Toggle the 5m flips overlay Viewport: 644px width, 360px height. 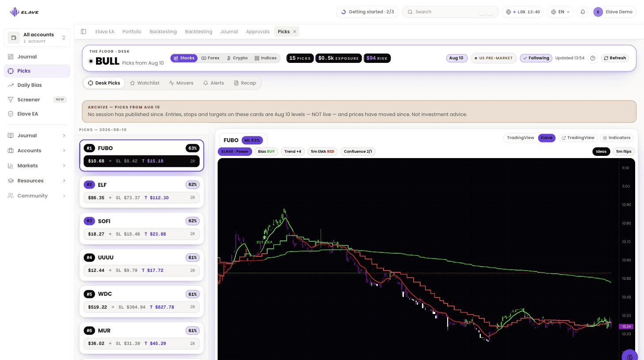tap(624, 151)
